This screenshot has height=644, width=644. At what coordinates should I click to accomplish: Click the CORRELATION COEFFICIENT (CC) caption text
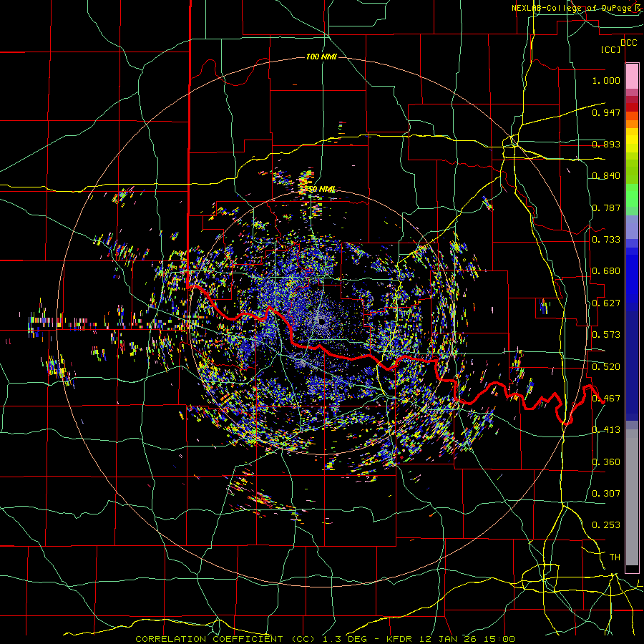click(225, 639)
